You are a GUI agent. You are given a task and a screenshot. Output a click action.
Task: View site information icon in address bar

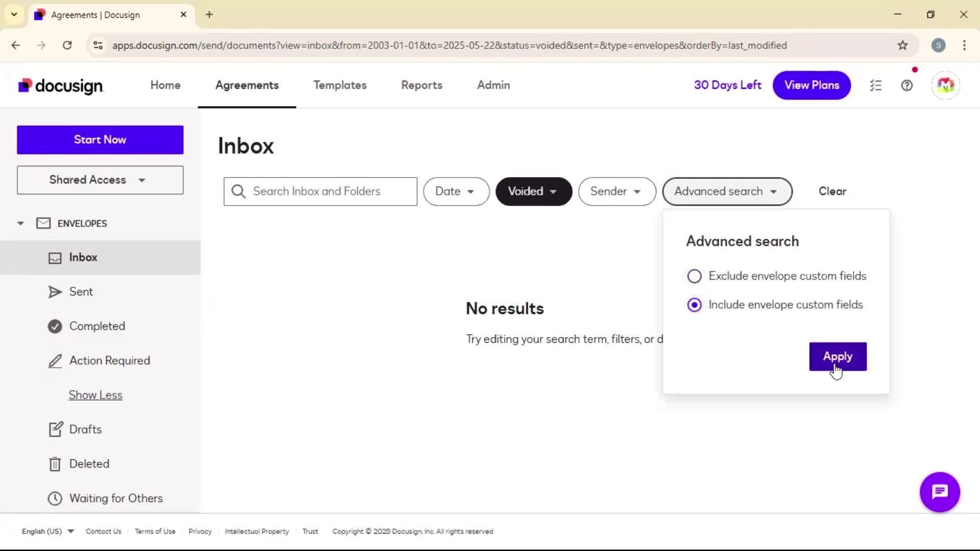point(98,45)
